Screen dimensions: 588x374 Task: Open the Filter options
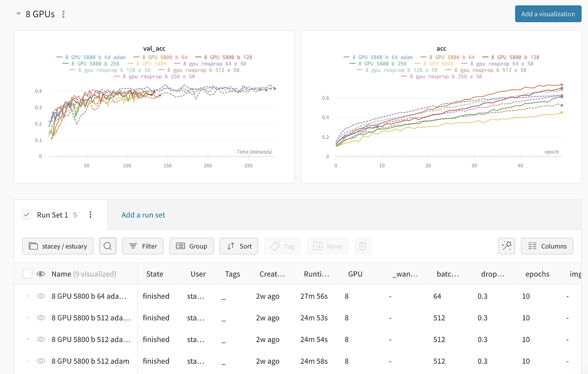(x=143, y=246)
